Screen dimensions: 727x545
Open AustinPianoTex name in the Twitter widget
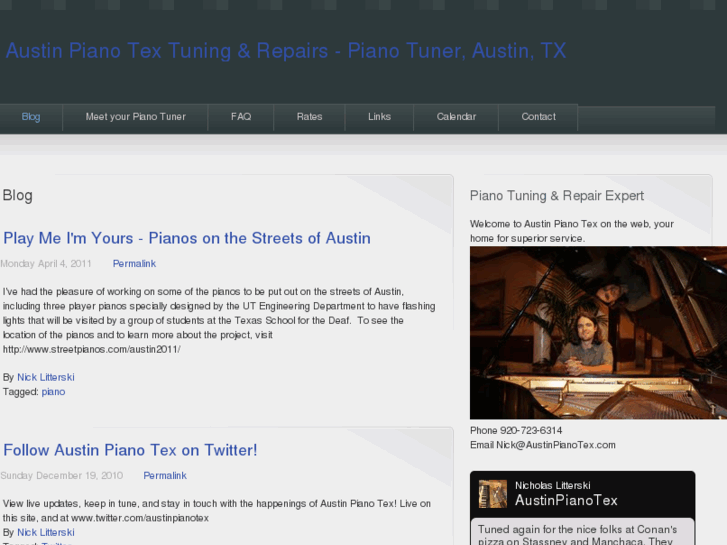tap(566, 500)
